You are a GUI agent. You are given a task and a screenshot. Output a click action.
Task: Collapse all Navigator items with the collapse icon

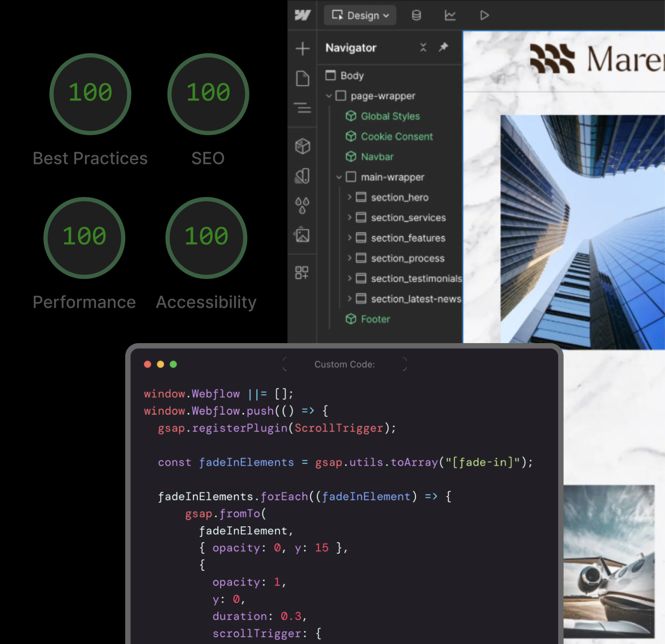[x=423, y=47]
